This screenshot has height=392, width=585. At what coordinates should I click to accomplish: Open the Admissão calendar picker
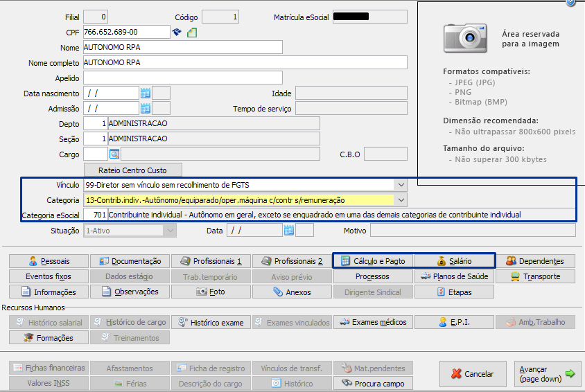145,109
